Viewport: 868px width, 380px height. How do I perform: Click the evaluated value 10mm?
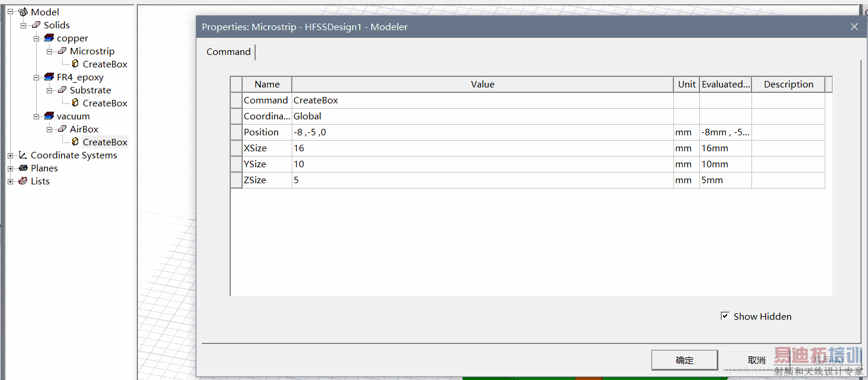pos(725,164)
